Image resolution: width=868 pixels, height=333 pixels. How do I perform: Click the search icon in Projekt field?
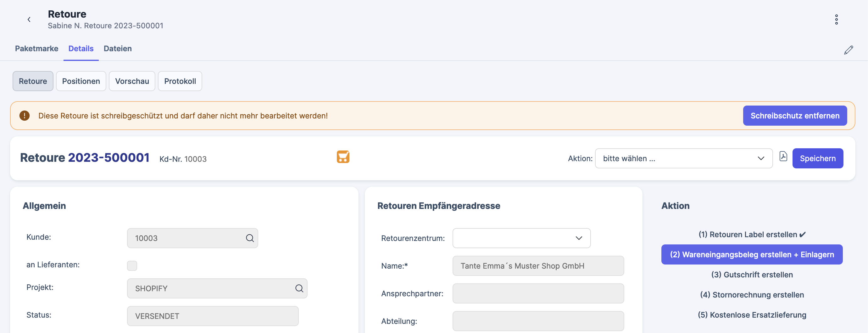[299, 289]
